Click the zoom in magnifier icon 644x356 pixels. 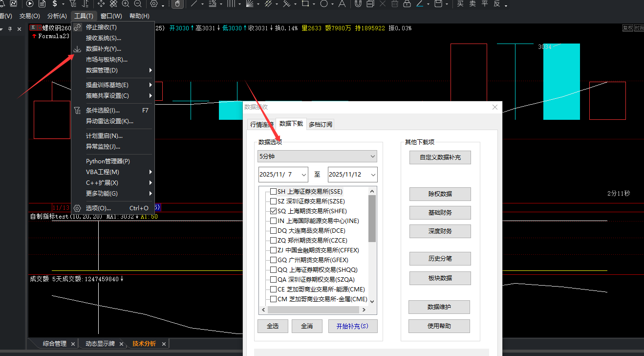(126, 4)
